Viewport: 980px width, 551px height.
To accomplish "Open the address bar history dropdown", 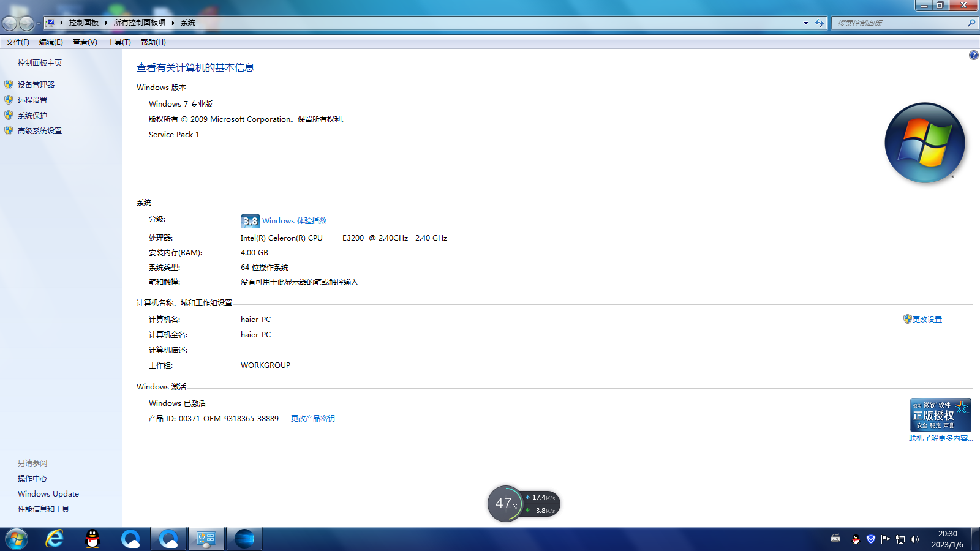I will click(x=805, y=23).
